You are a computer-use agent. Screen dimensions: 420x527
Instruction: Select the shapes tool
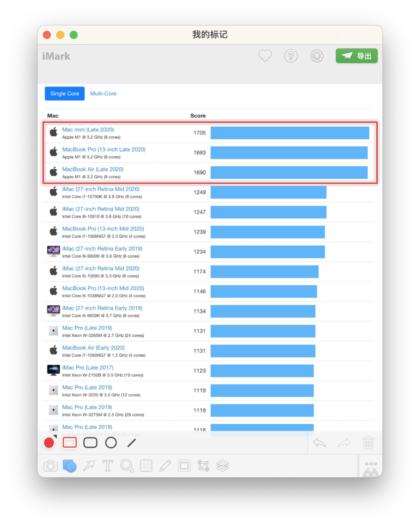pyautogui.click(x=70, y=466)
